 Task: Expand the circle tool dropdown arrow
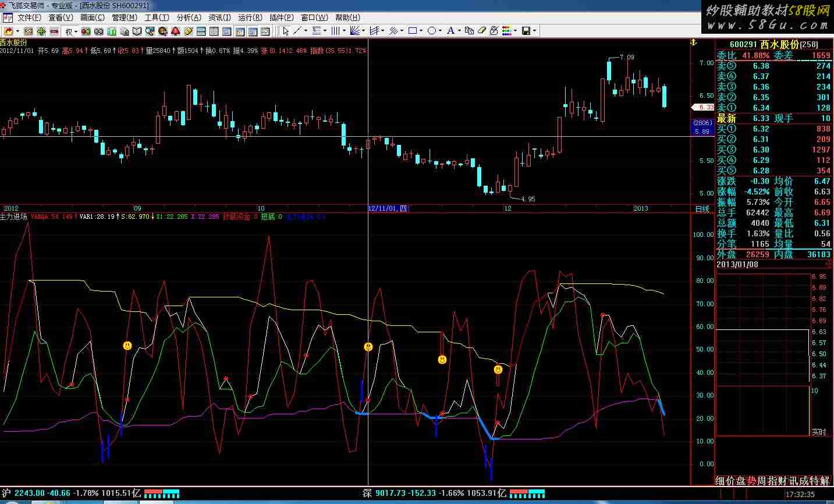click(x=440, y=31)
